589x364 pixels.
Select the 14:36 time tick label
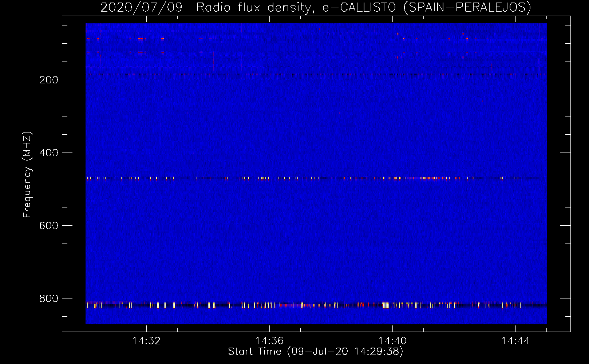(269, 341)
